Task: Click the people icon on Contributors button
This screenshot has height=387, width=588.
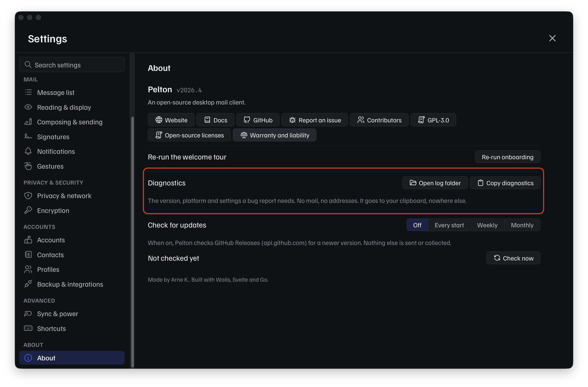Action: (x=361, y=120)
